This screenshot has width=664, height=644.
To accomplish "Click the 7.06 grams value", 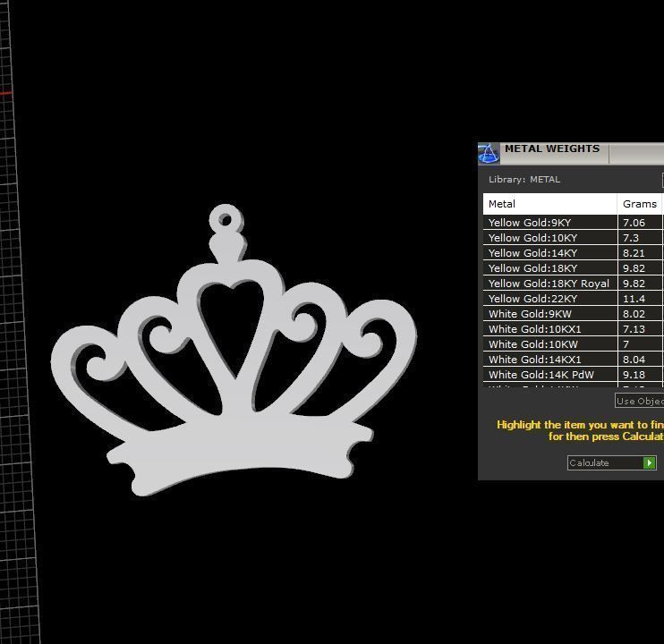I will click(634, 223).
